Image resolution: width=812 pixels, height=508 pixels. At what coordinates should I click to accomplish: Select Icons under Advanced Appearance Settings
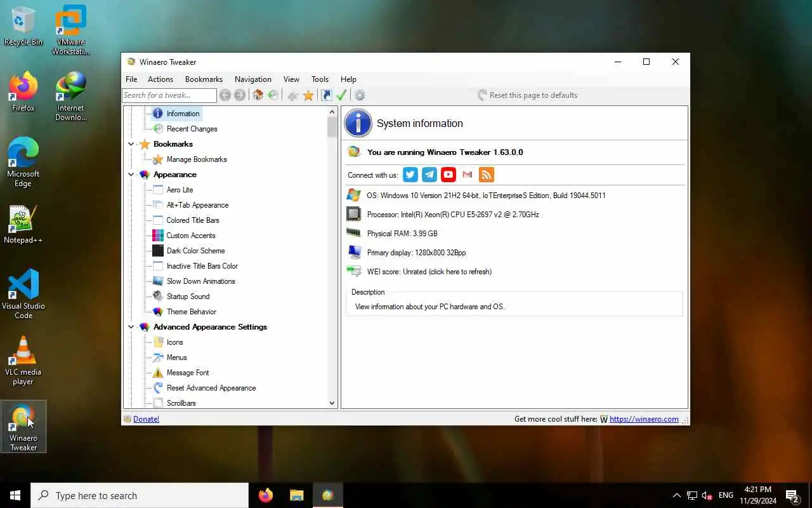click(174, 342)
